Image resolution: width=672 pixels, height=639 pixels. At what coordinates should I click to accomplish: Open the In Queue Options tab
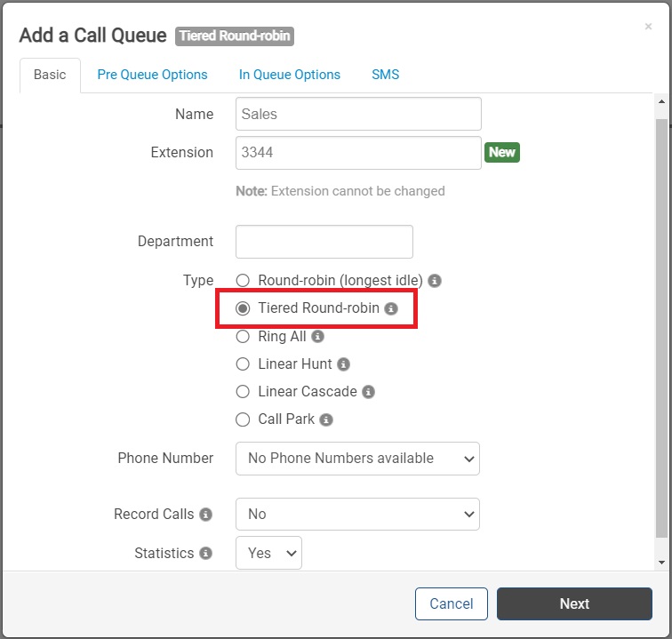coord(290,75)
